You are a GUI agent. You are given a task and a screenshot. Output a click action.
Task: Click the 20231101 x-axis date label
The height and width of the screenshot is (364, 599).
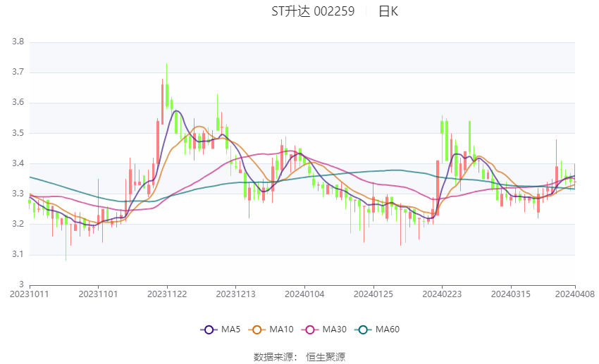(x=98, y=294)
